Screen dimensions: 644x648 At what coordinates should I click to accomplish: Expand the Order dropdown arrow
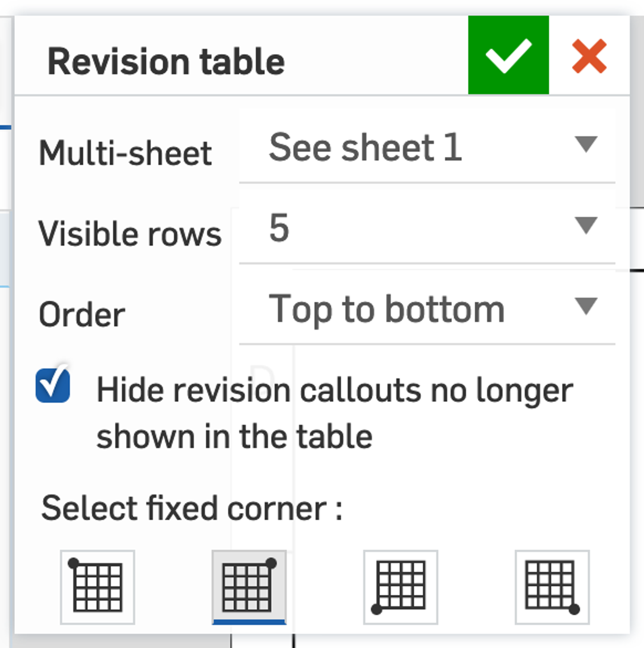pos(586,306)
